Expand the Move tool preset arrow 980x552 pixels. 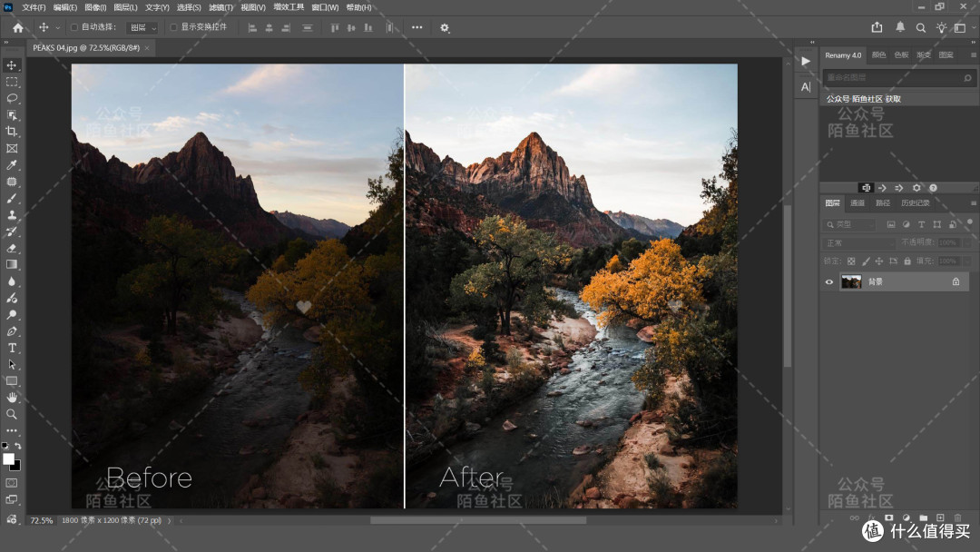coord(57,28)
